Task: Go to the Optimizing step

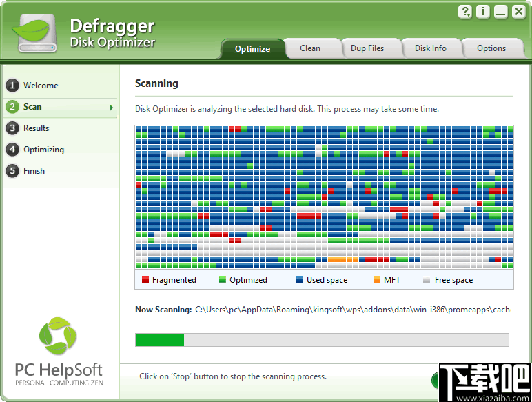Action: 44,150
